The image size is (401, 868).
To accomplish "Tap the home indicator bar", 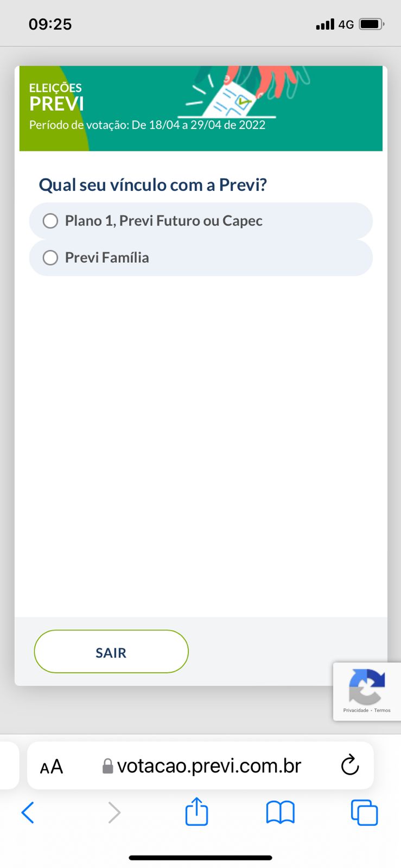I will tap(200, 858).
